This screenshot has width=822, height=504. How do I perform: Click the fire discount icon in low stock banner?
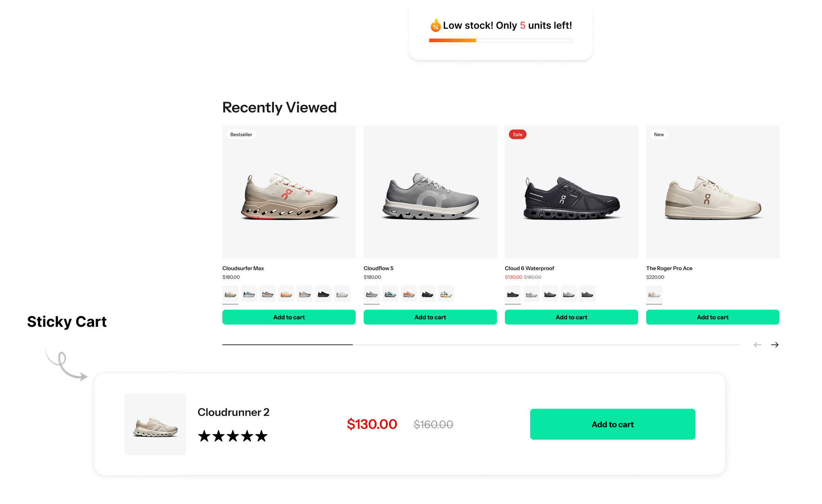435,26
